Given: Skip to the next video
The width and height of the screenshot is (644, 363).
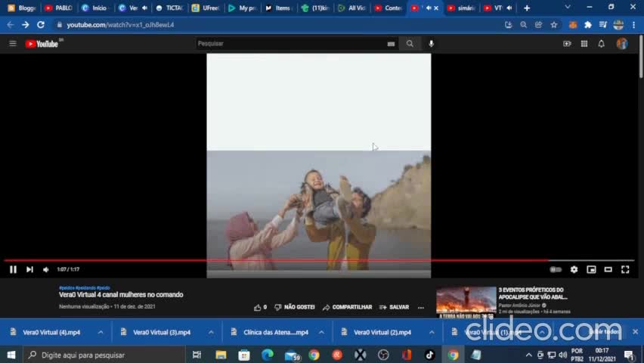Looking at the screenshot, I should pyautogui.click(x=29, y=270).
